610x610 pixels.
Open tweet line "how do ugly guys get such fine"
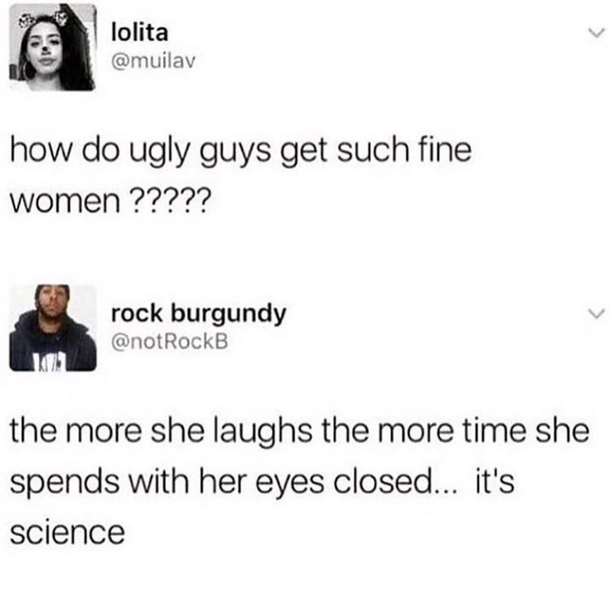point(241,151)
